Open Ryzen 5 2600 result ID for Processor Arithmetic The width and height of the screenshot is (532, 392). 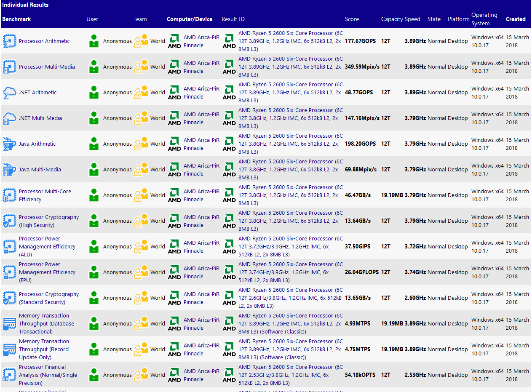[291, 41]
